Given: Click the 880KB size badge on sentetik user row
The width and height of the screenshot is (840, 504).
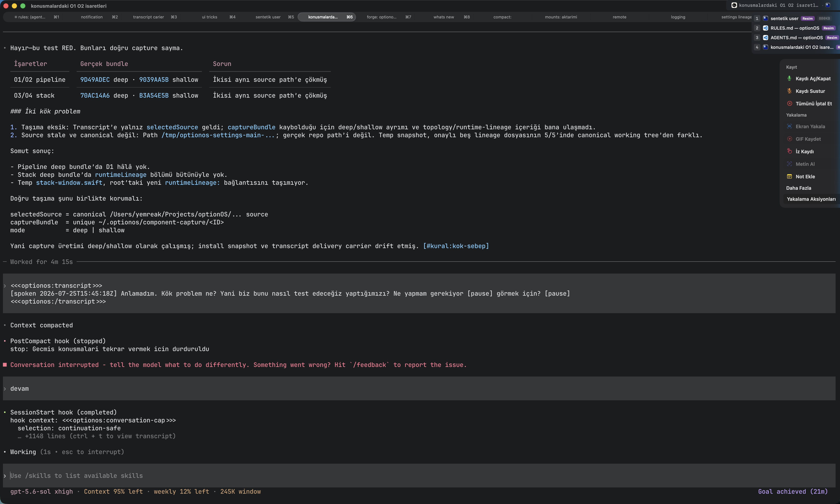Looking at the screenshot, I should tap(824, 18).
